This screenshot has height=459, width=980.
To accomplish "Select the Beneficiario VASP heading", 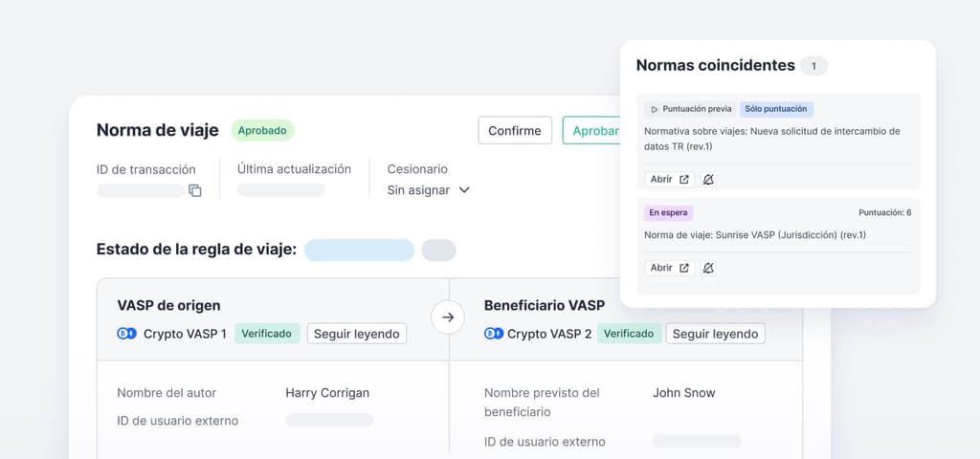I will [544, 306].
